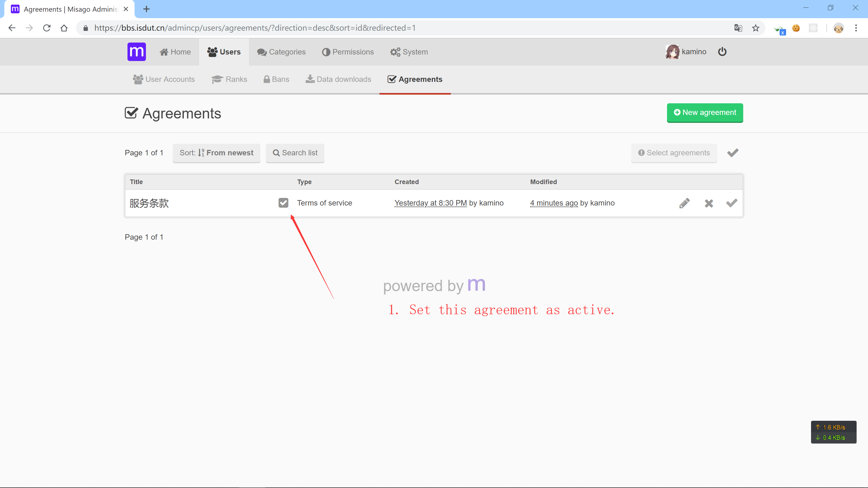Viewport: 868px width, 488px height.
Task: Click the edit pencil icon for 服务条款
Action: pyautogui.click(x=684, y=203)
